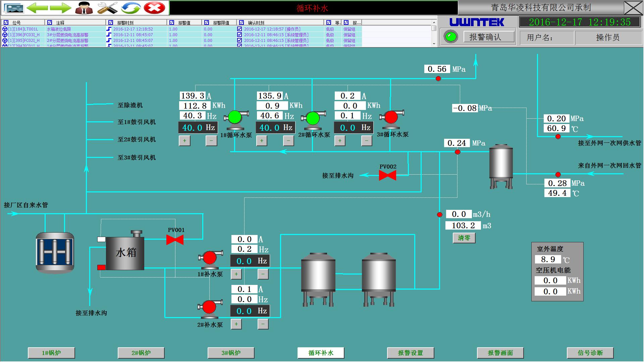Click the green back arrow icon
The height and width of the screenshot is (362, 644).
tap(37, 8)
